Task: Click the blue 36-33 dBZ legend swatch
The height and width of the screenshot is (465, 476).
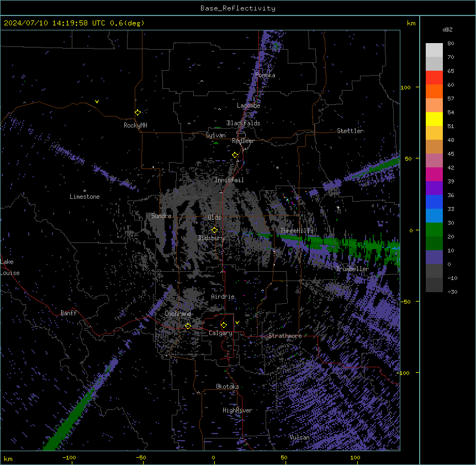Action: click(x=434, y=202)
